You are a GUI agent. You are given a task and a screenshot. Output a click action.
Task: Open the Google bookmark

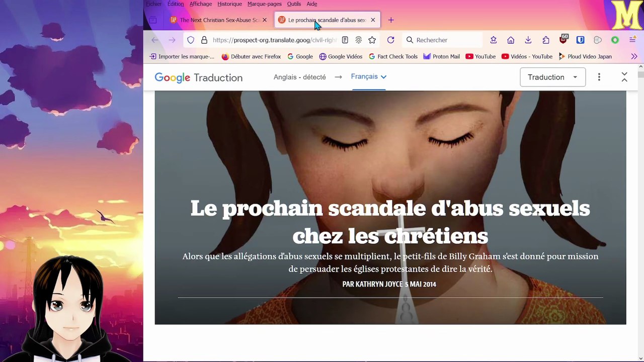tap(300, 56)
